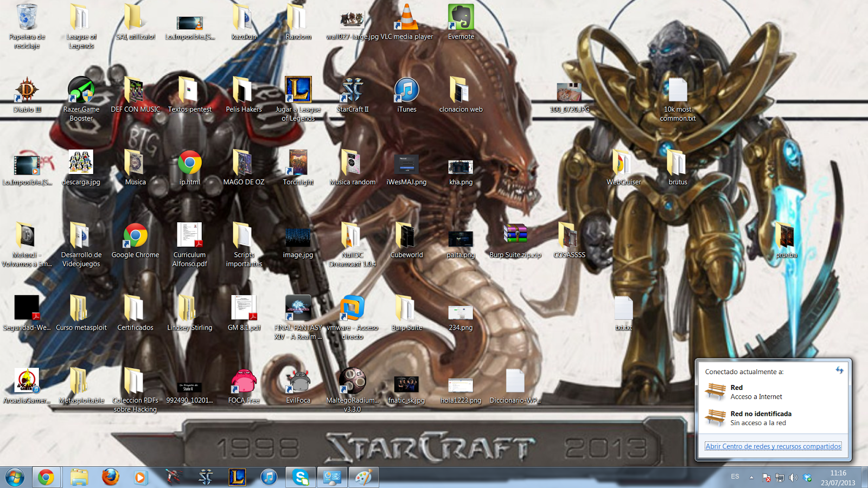Select the Metasploitable folder
This screenshot has height=488, width=868.
point(81,386)
